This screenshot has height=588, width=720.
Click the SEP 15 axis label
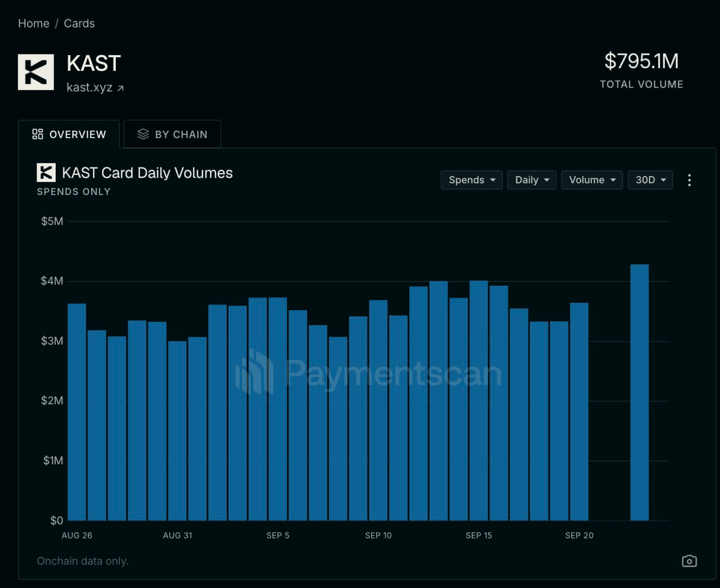479,536
